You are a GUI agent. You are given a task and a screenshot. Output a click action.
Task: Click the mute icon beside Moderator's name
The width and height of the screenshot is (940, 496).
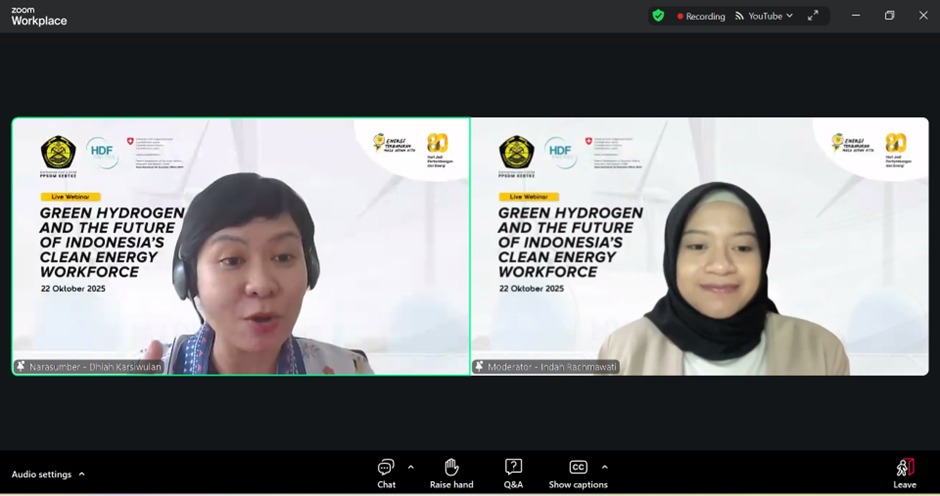(x=479, y=367)
